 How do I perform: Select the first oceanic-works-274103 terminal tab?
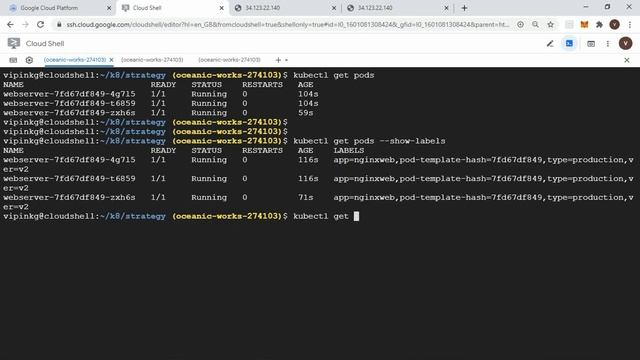coord(75,60)
